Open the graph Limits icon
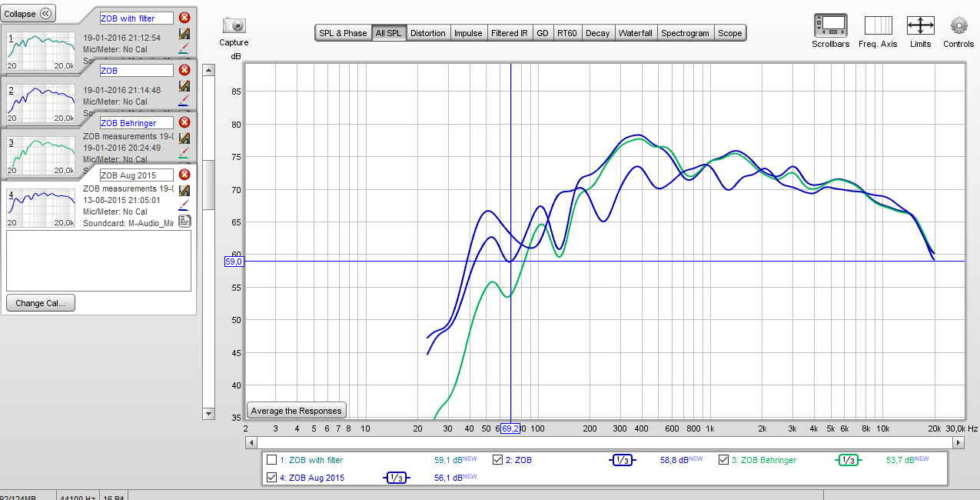980x500 pixels. click(x=920, y=25)
